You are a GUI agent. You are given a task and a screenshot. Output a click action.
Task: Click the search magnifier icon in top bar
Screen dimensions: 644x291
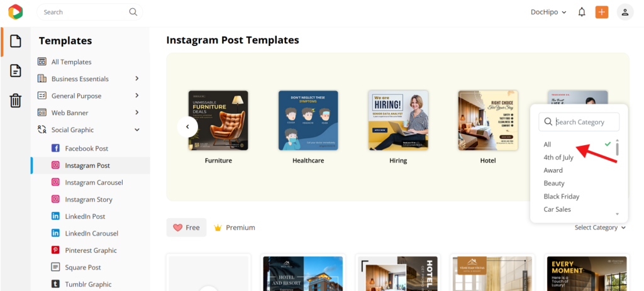133,12
